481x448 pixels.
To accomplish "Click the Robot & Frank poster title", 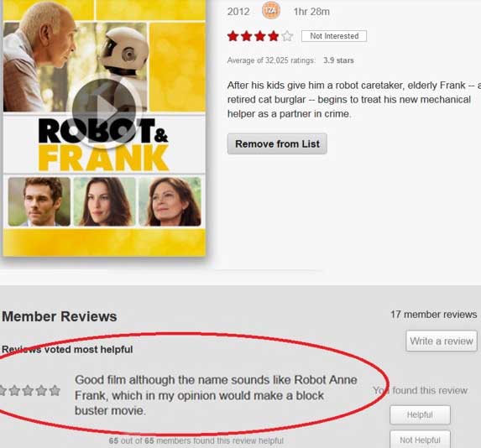I will (x=104, y=144).
